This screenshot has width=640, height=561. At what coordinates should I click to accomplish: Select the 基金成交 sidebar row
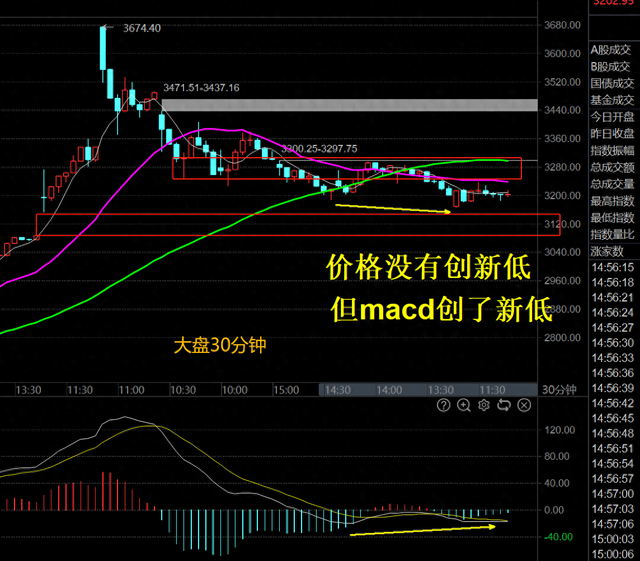(x=612, y=100)
